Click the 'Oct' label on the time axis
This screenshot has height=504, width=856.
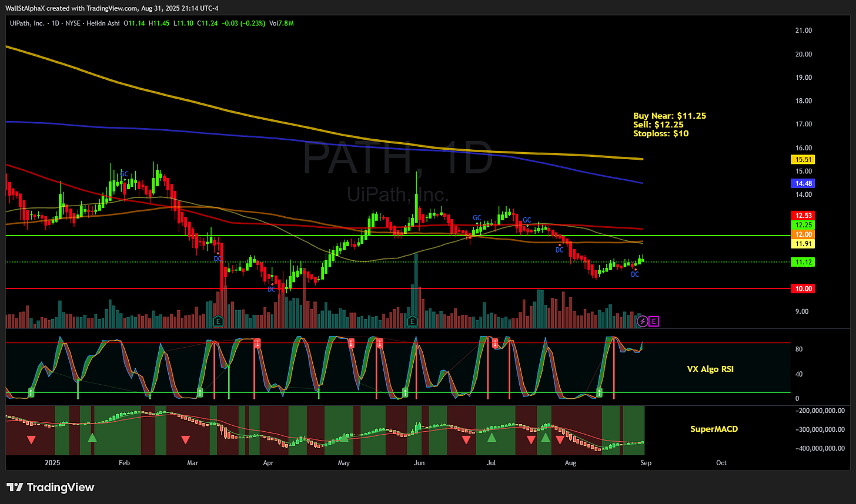click(x=721, y=463)
